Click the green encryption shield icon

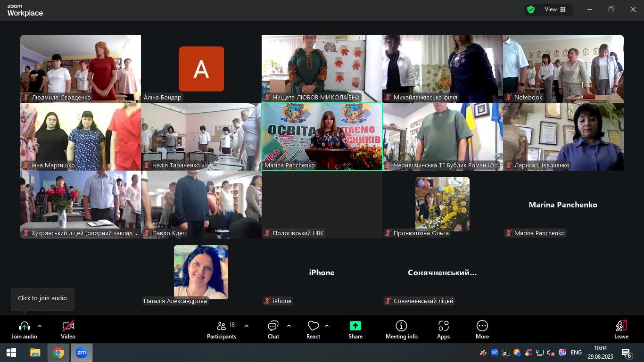[x=531, y=9]
